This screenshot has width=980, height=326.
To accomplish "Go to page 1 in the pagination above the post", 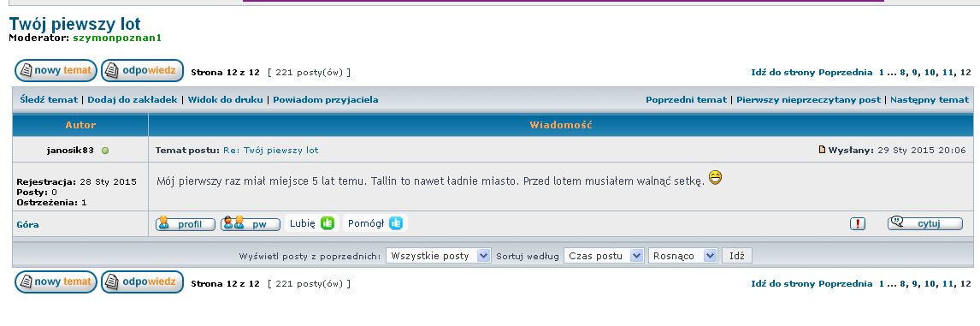I will 882,72.
